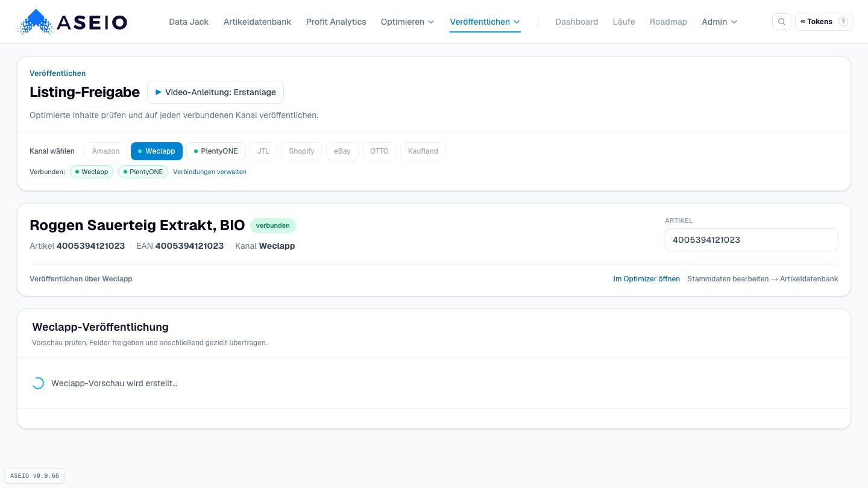Click 'Weclapp-Vorschau wird erstellt…' status text
This screenshot has height=488, width=868.
[115, 383]
